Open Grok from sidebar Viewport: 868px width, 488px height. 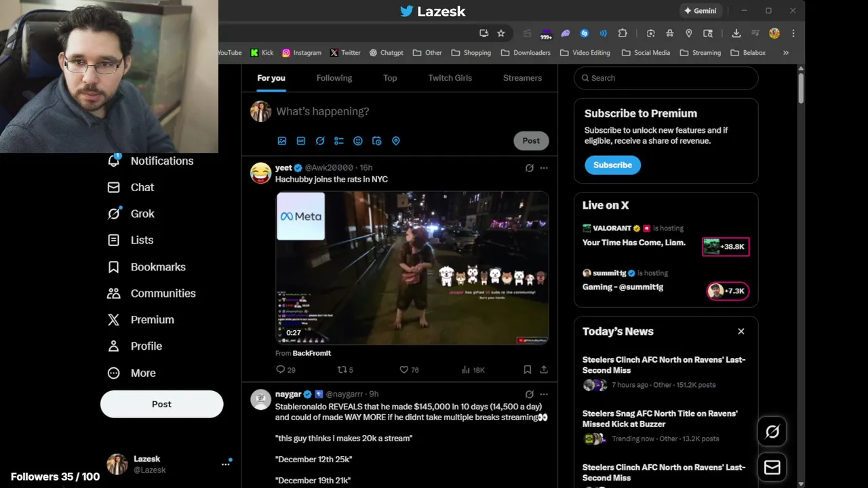pyautogui.click(x=131, y=213)
